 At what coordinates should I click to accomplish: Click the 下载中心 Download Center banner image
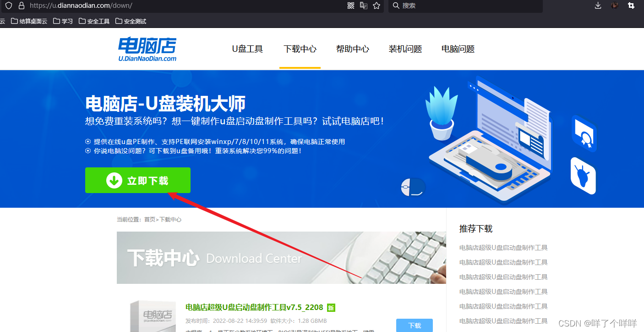[281, 258]
